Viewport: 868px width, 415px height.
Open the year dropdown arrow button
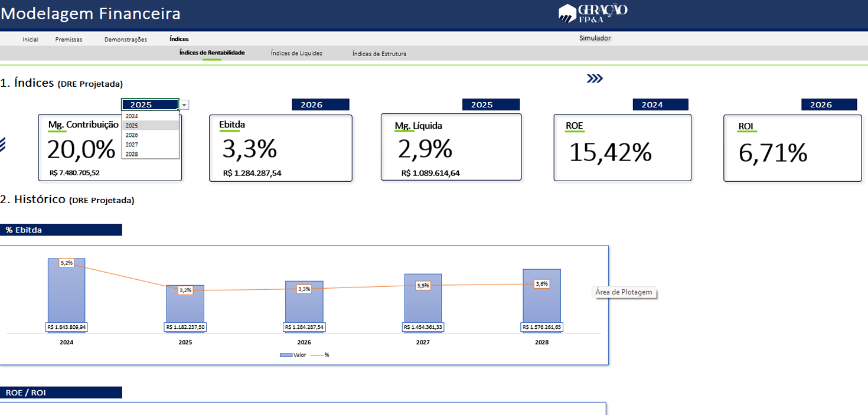(184, 105)
